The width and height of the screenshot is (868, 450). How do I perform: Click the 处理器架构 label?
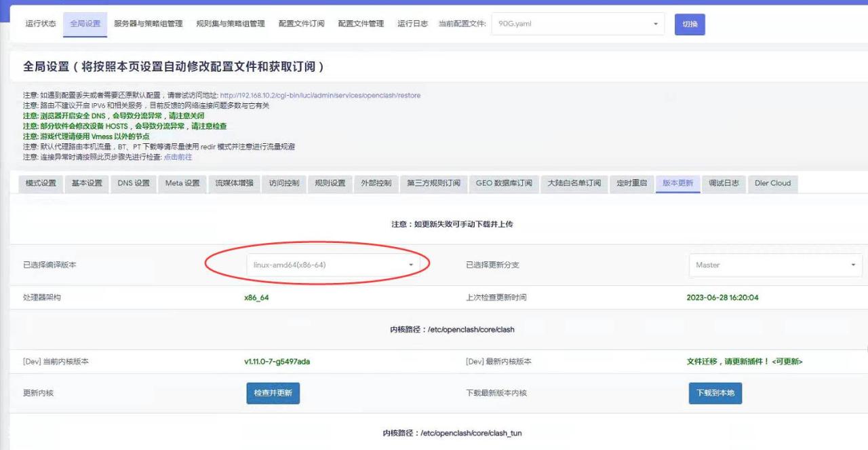coord(41,297)
